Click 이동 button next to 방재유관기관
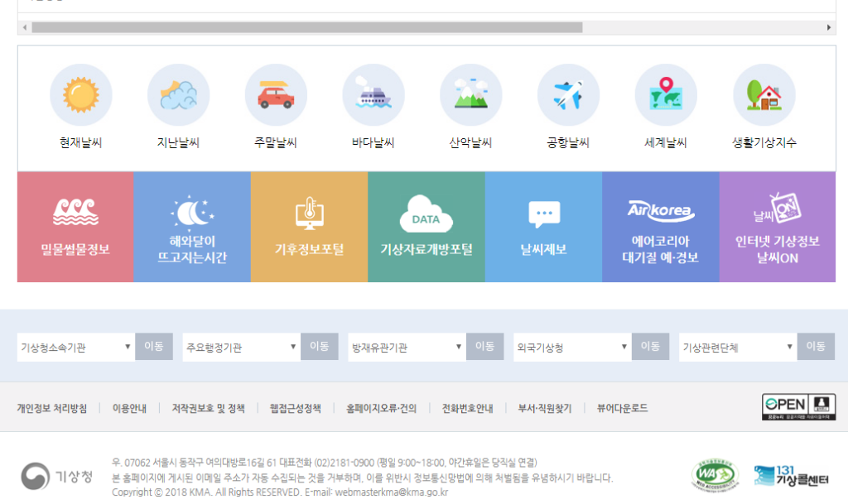Screen dimensions: 848x504 [485, 346]
